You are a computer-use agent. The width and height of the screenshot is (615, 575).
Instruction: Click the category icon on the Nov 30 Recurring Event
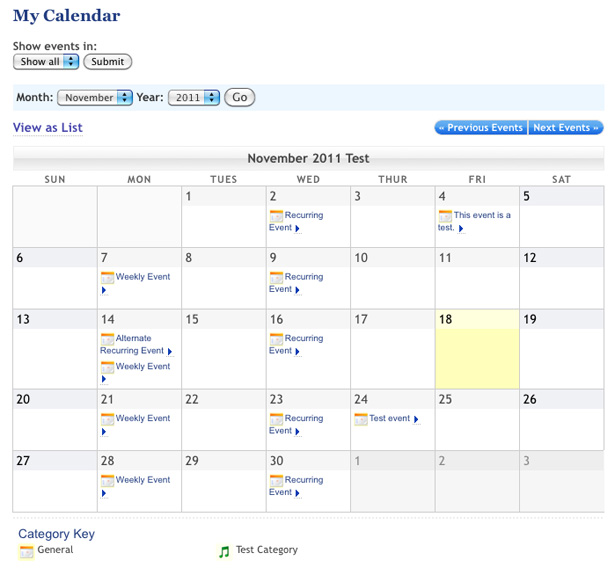(x=276, y=480)
